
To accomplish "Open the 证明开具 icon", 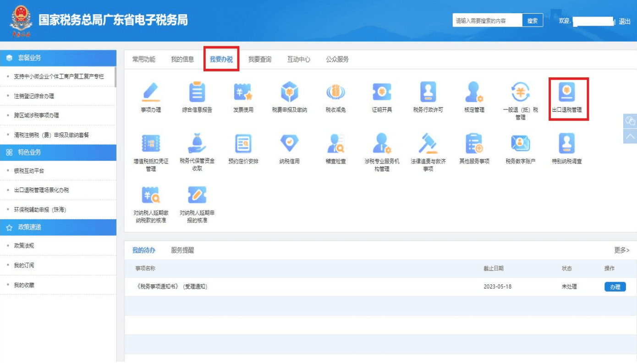I will 382,93.
